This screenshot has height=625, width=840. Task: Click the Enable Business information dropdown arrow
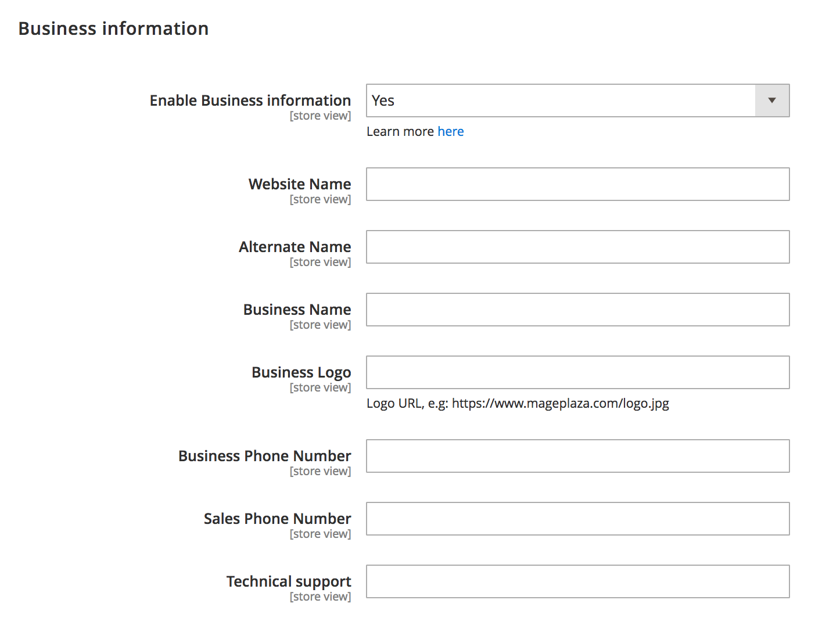771,100
